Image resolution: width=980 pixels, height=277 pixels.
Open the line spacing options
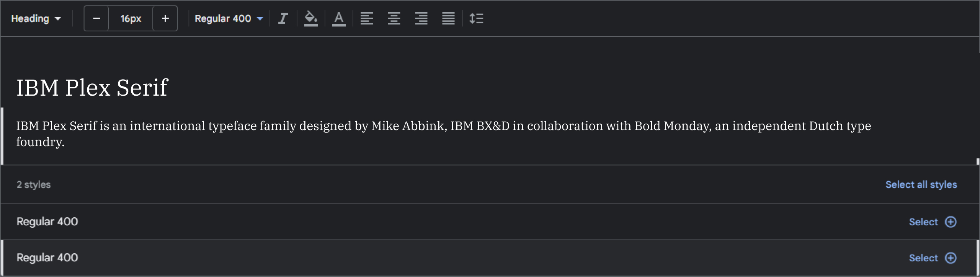point(477,18)
